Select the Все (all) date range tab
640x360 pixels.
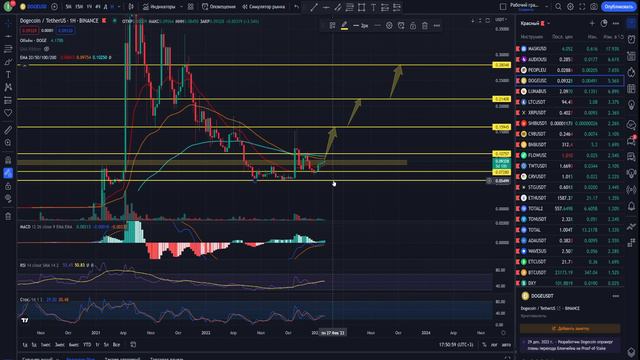116,344
